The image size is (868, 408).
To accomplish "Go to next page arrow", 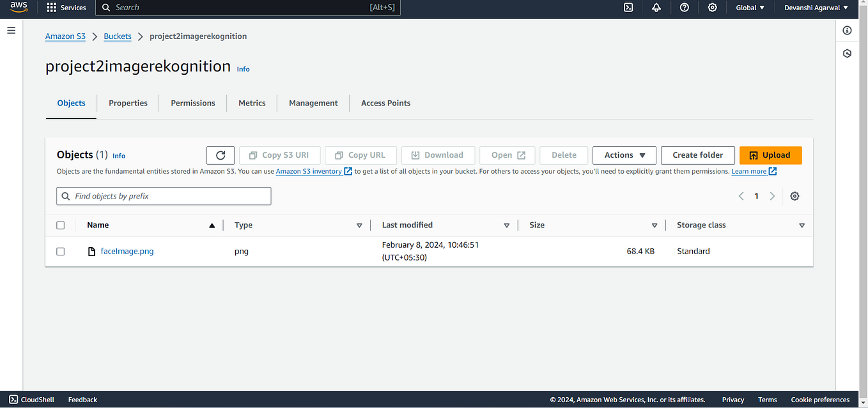I will 772,196.
